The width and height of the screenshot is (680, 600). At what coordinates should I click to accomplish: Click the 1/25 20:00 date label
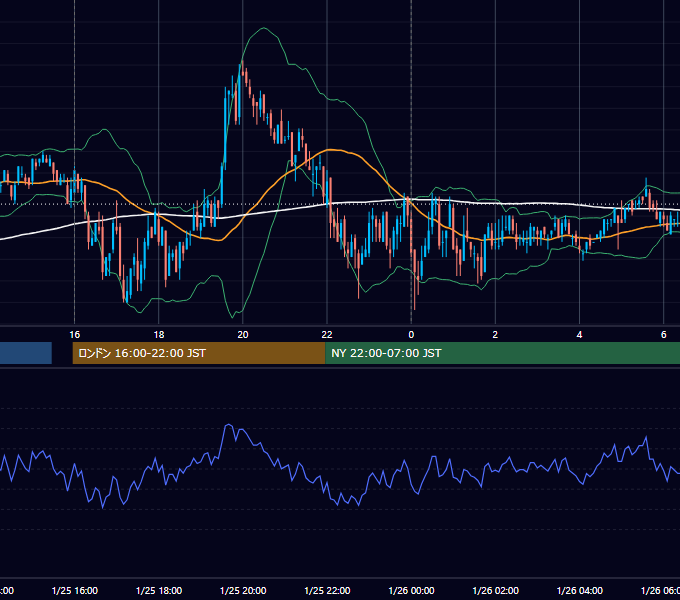[243, 590]
